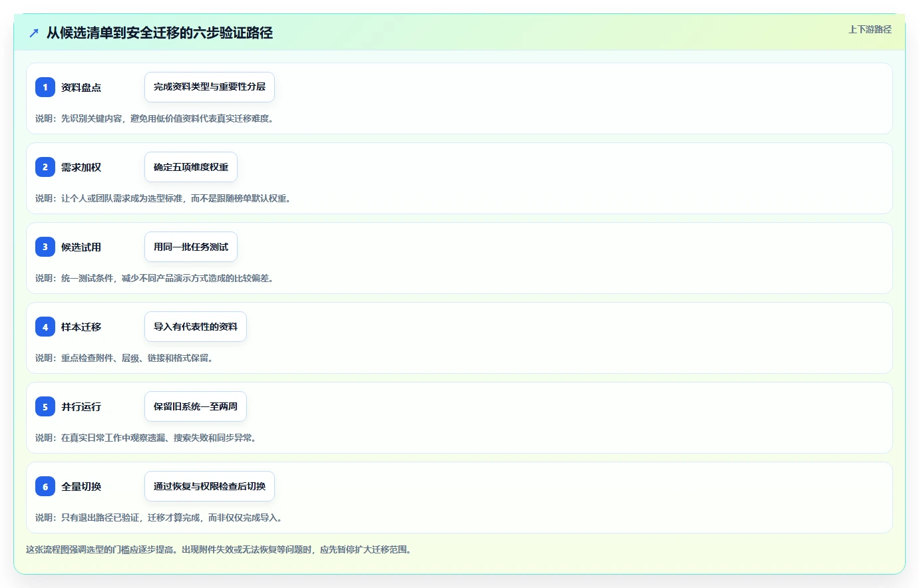Click the 上下游路径 label in the header

pos(870,29)
